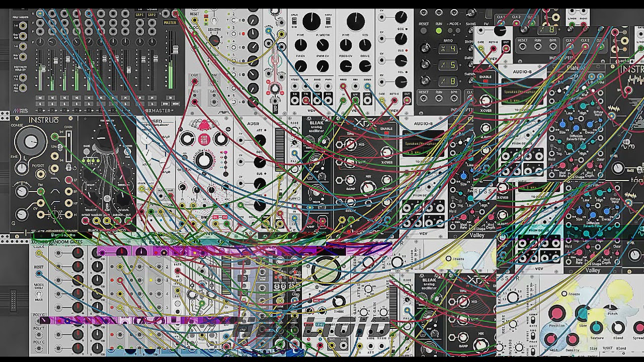This screenshot has width=644, height=362.
Task: Flip the LIN switch on Instruo filter
Action: [x=60, y=147]
